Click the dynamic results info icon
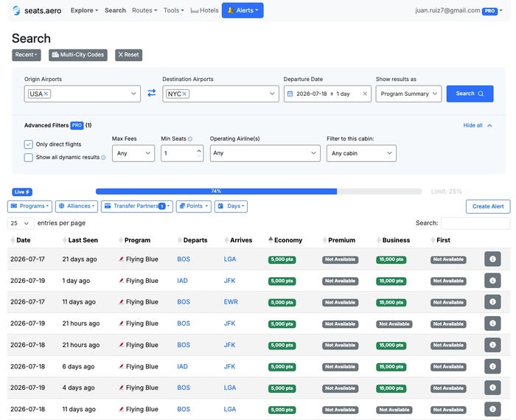The height and width of the screenshot is (420, 516). [x=103, y=158]
